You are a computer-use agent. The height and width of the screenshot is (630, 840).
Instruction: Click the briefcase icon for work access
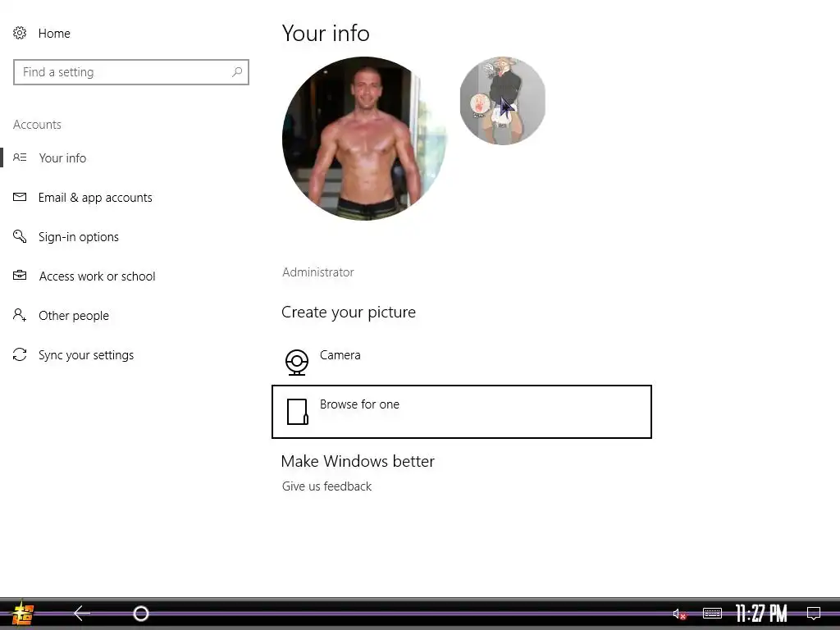(20, 276)
